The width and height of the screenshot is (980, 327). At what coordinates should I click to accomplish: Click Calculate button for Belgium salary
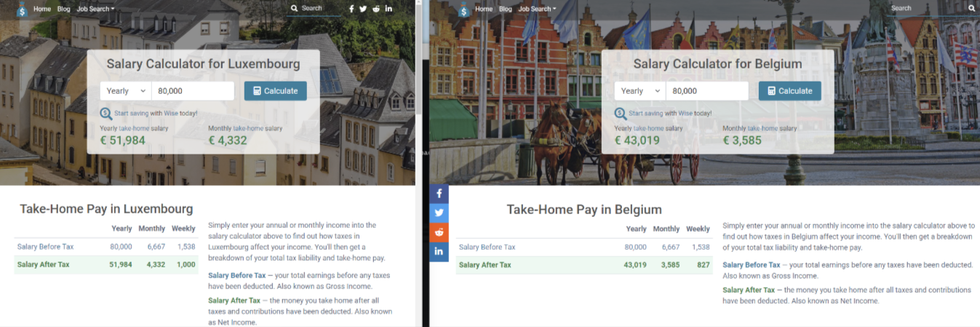click(x=790, y=91)
